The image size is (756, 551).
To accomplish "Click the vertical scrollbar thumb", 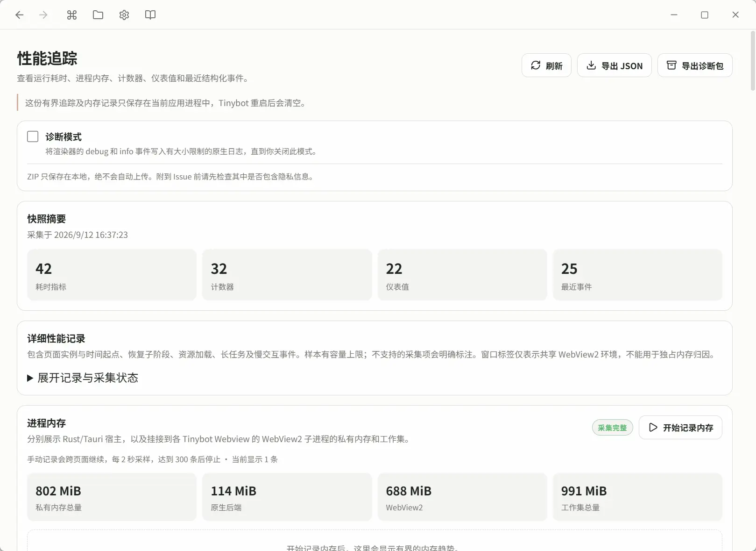I will pos(753,61).
